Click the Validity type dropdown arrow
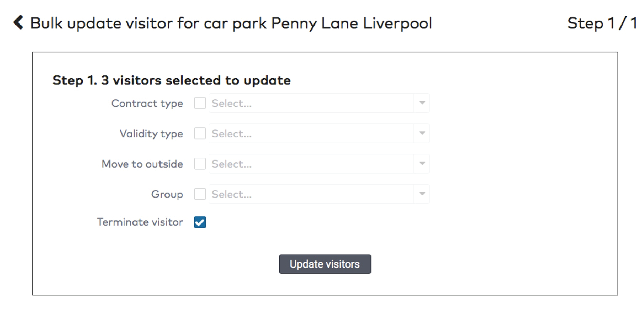This screenshot has width=644, height=316. pos(422,133)
